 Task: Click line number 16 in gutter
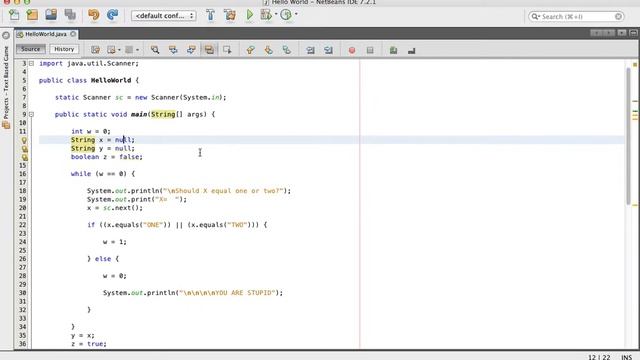coord(22,174)
